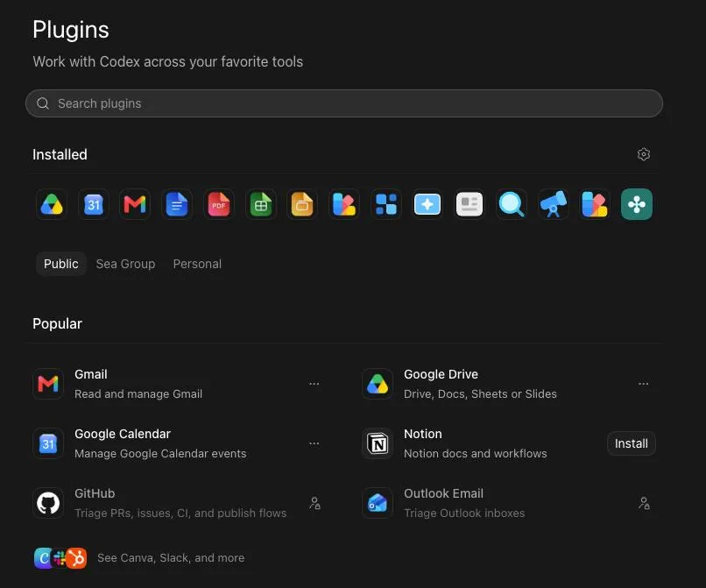The width and height of the screenshot is (706, 588).
Task: Open building-blocks icon beside the yellow slides icon
Action: pyautogui.click(x=344, y=204)
